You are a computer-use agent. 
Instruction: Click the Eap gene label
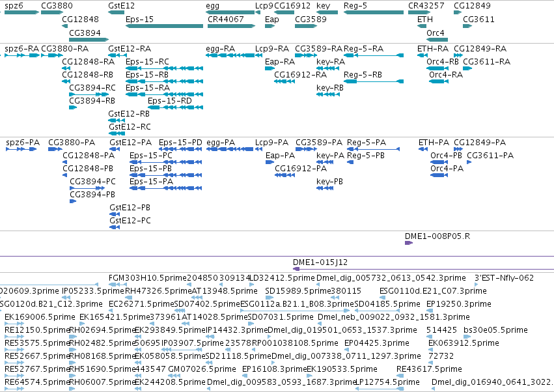[x=272, y=19]
